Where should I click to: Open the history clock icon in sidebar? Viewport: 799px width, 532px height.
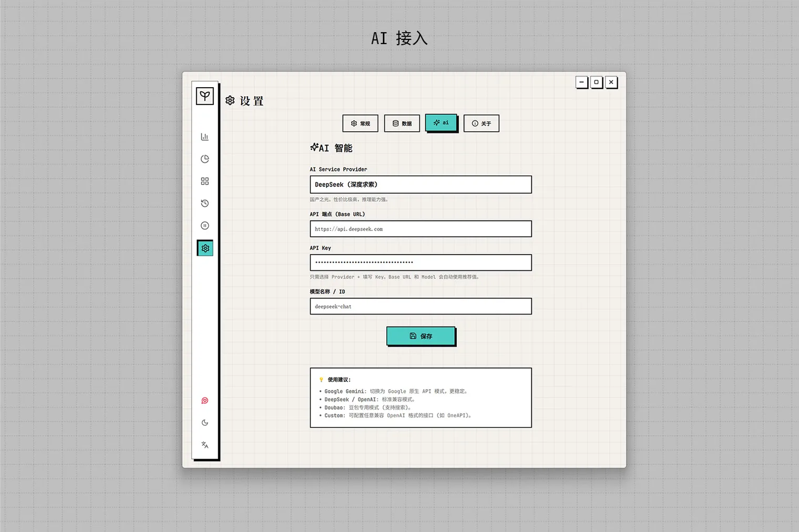[205, 203]
